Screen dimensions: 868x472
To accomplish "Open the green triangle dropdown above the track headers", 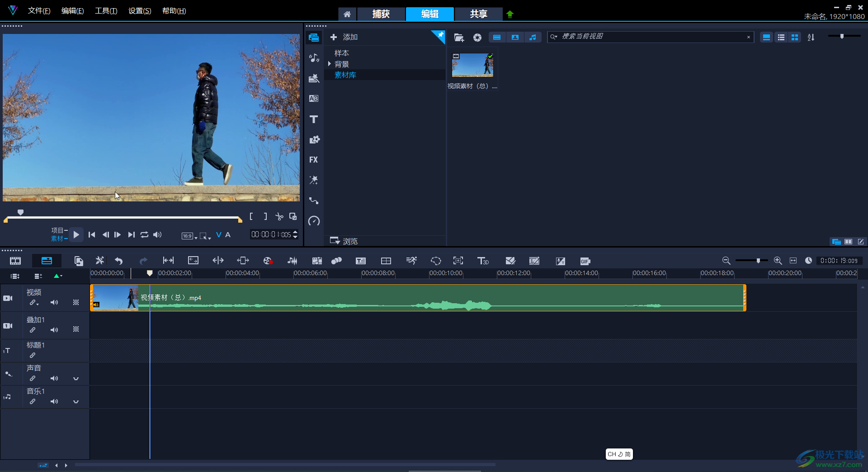I will (58, 276).
